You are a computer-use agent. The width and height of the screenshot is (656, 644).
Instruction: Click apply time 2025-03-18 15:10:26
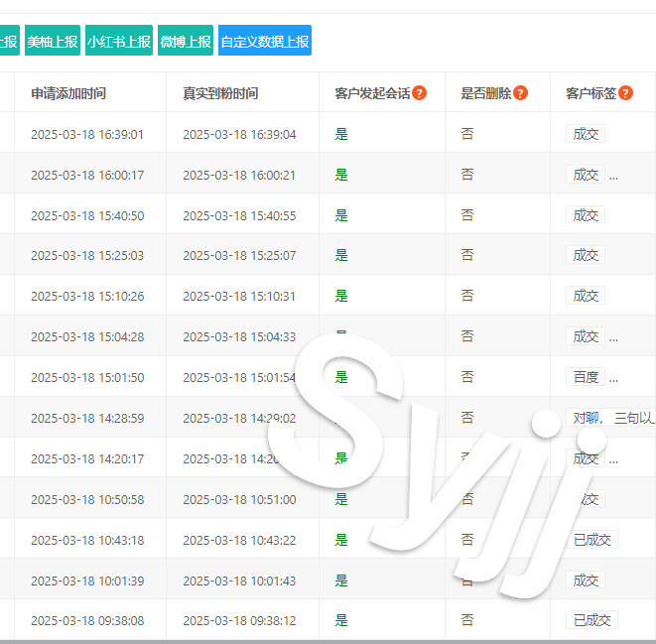[87, 296]
